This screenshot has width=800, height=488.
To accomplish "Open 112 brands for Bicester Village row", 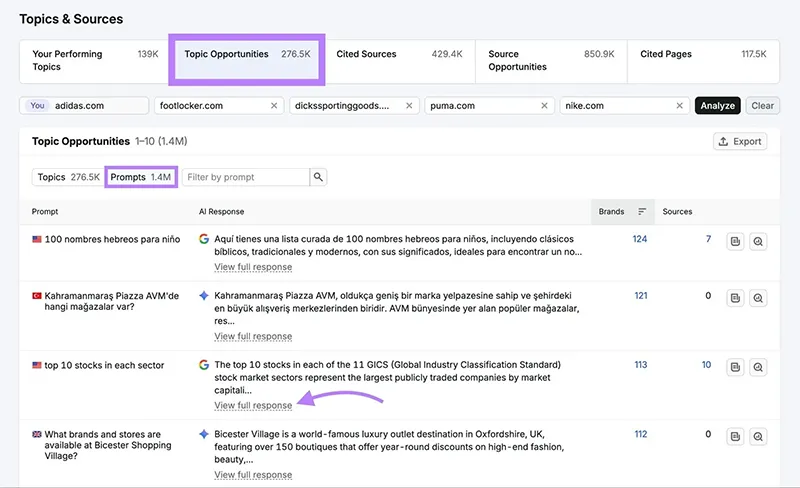I will 641,434.
